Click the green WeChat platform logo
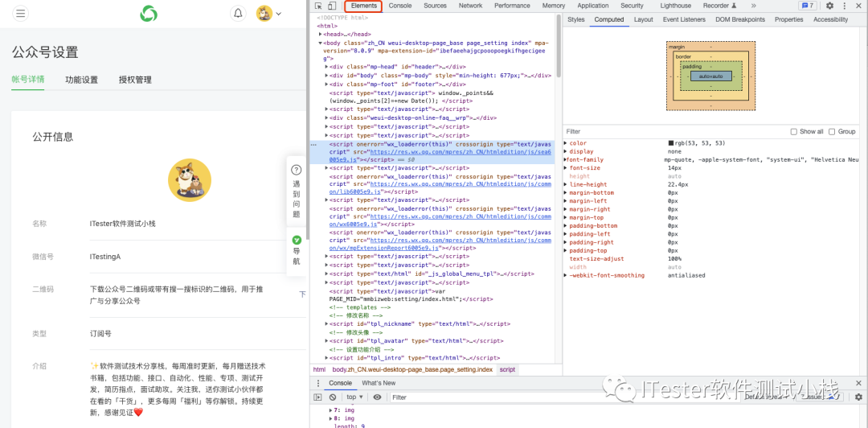The height and width of the screenshot is (428, 868). coord(149,14)
